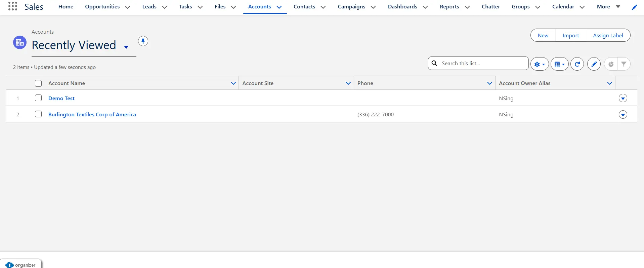
Task: Open the list view picker dropdown arrow
Action: coord(126,47)
